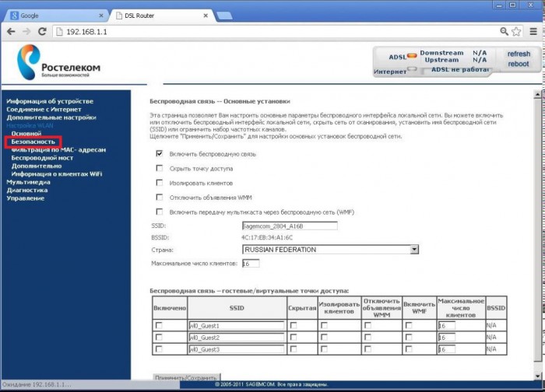Bookmark this page with the star icon
Screen dimensions: 545x392
[x=517, y=31]
